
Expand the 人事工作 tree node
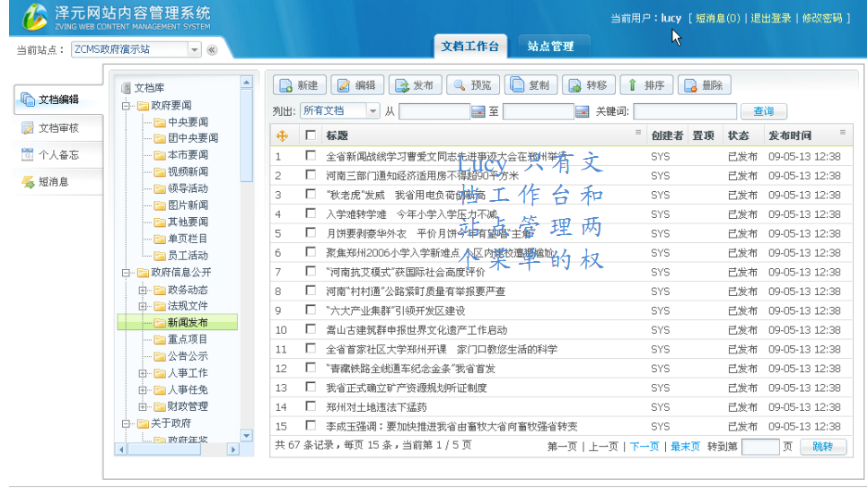[142, 373]
